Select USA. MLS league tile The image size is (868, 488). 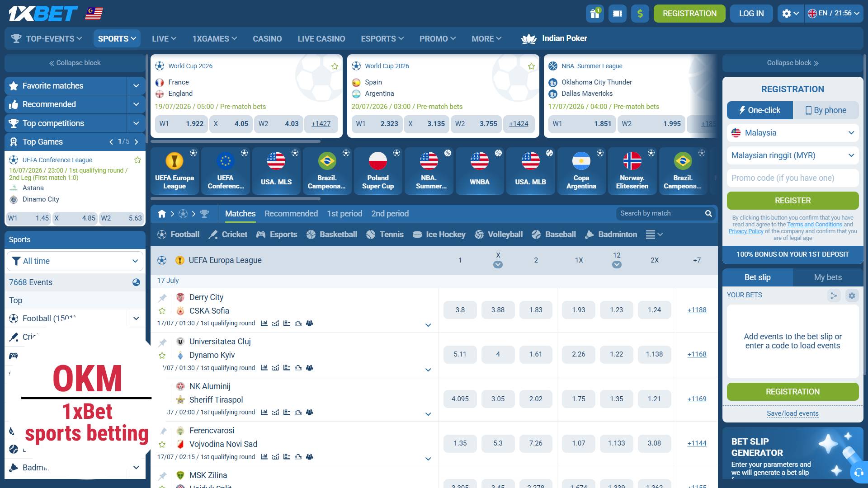tap(276, 171)
